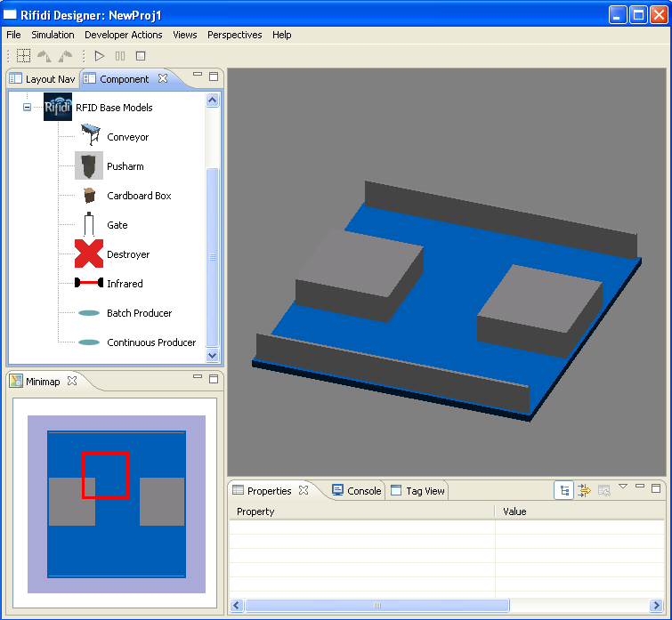672x620 pixels.
Task: Click the Continuous Producer label
Action: [151, 342]
